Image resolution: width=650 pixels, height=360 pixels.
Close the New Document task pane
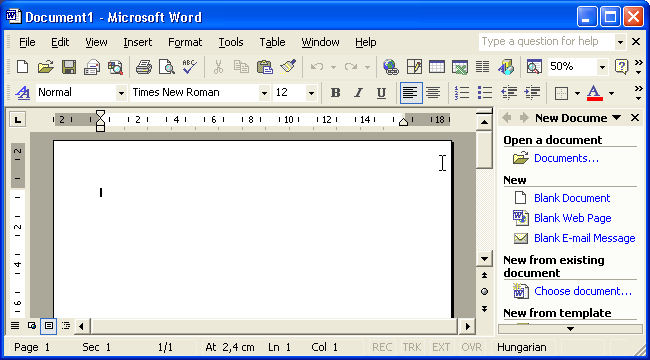635,118
